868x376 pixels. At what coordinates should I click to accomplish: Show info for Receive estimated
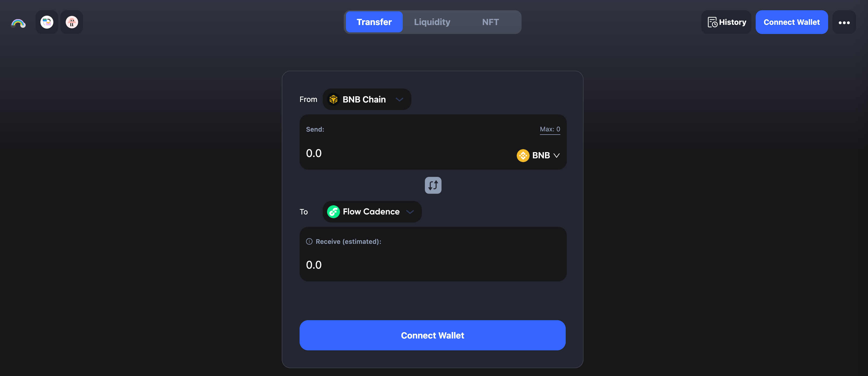click(309, 241)
